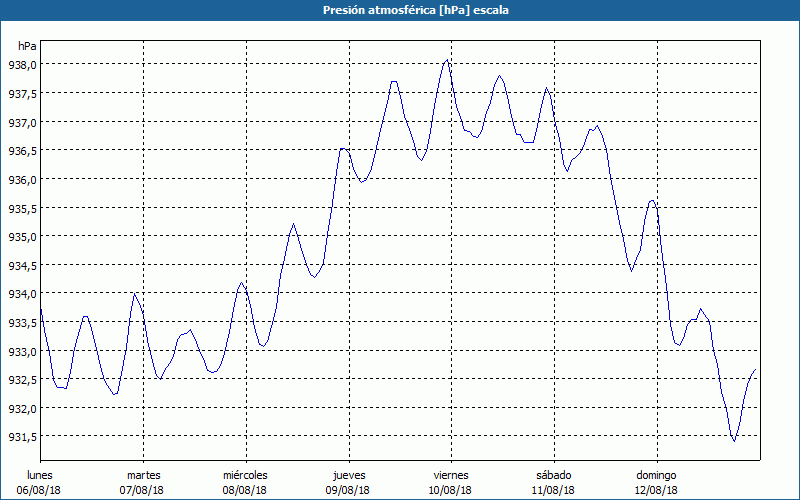Click the 'jueves' day label

tap(349, 475)
